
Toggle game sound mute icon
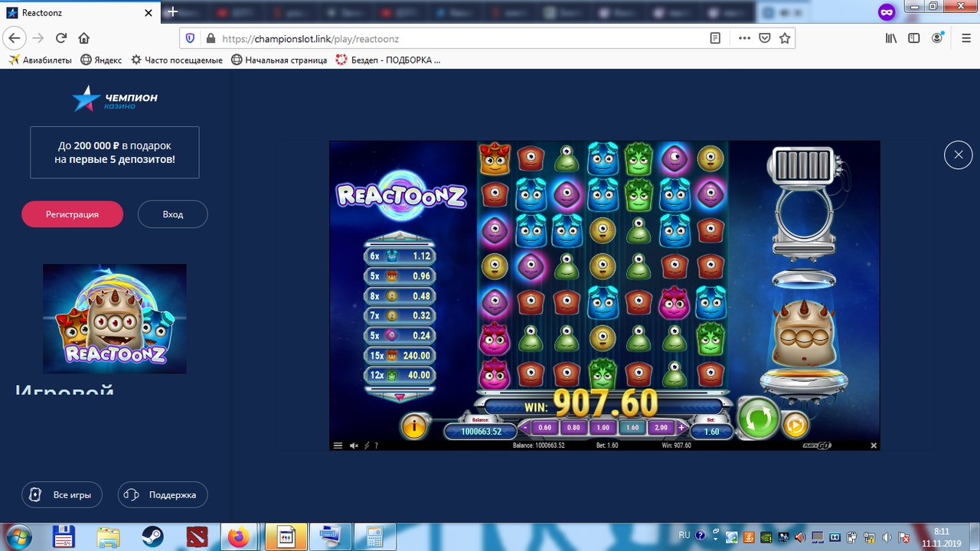click(x=354, y=445)
